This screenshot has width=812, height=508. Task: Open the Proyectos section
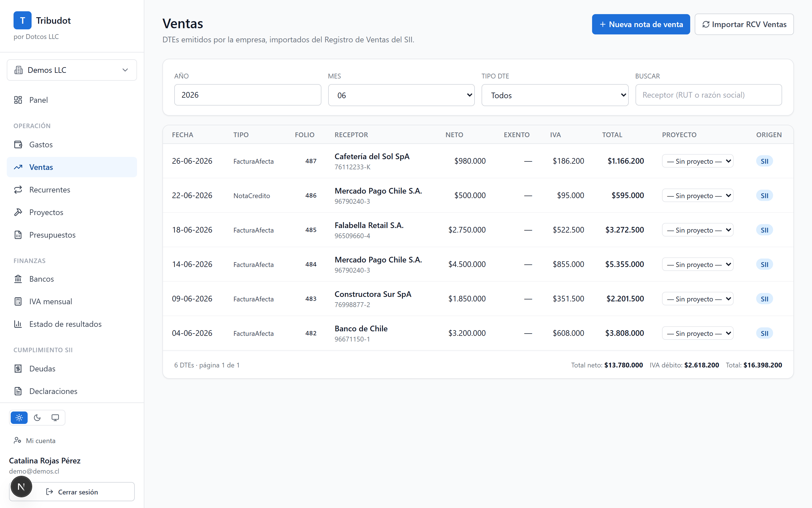72,212
